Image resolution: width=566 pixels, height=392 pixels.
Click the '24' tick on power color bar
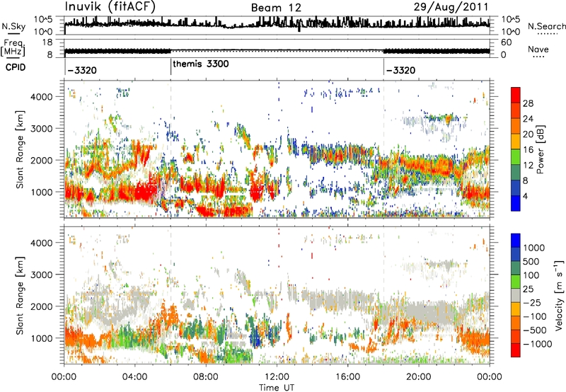coord(528,119)
